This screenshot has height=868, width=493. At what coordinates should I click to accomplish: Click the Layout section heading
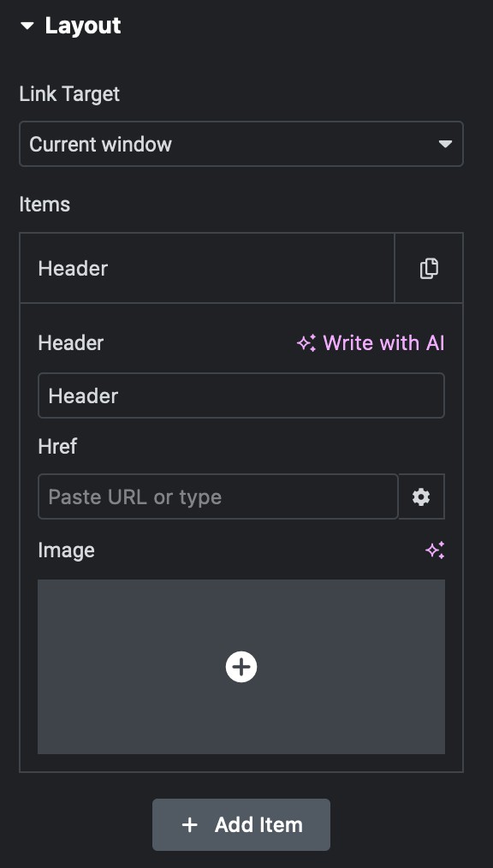(x=83, y=26)
